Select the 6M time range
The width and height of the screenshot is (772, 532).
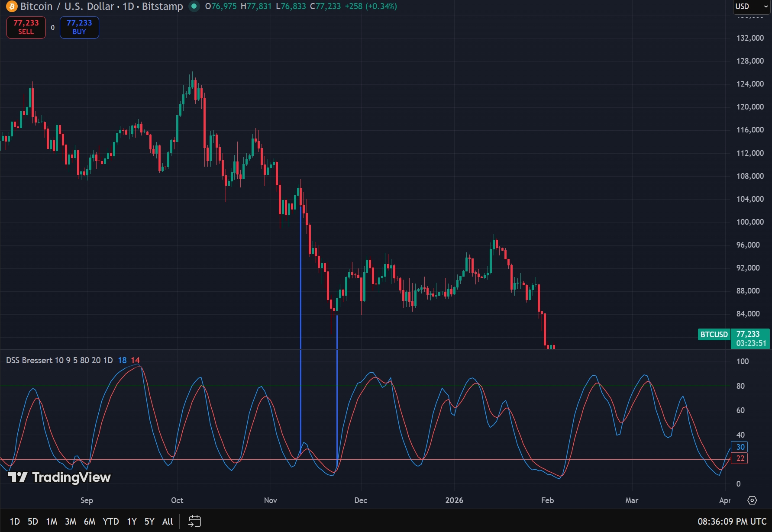[x=90, y=522]
